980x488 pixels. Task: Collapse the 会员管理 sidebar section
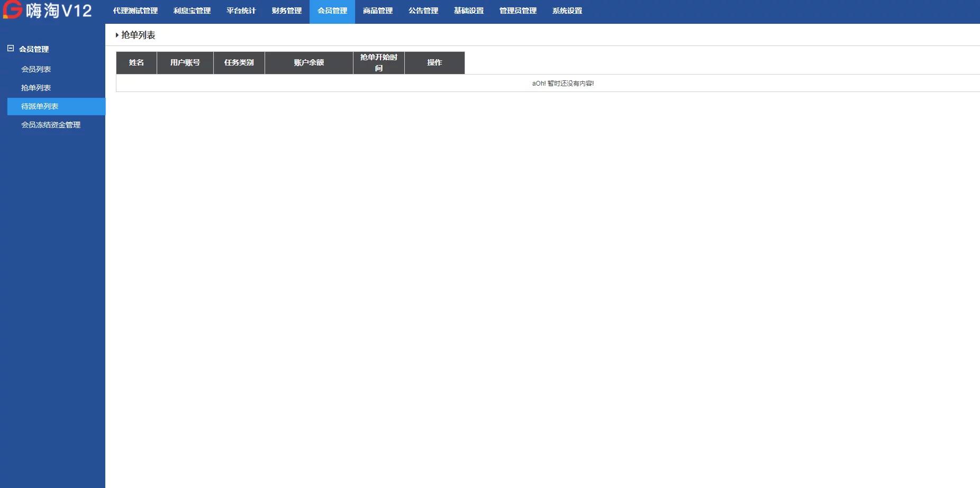point(10,49)
